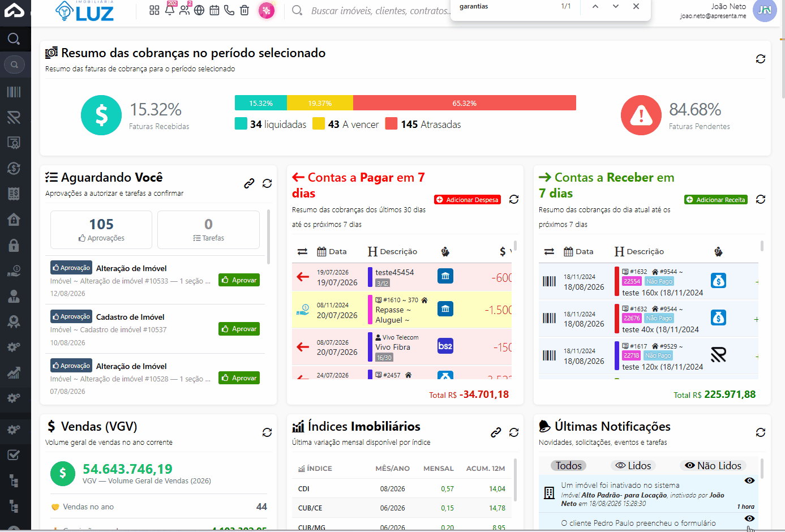Image resolution: width=785 pixels, height=532 pixels.
Task: Open the growth chart icon in the sidebar
Action: (x=14, y=372)
